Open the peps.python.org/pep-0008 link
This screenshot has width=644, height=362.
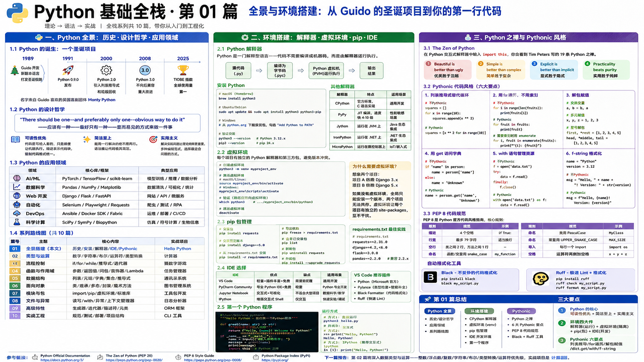tap(213, 360)
